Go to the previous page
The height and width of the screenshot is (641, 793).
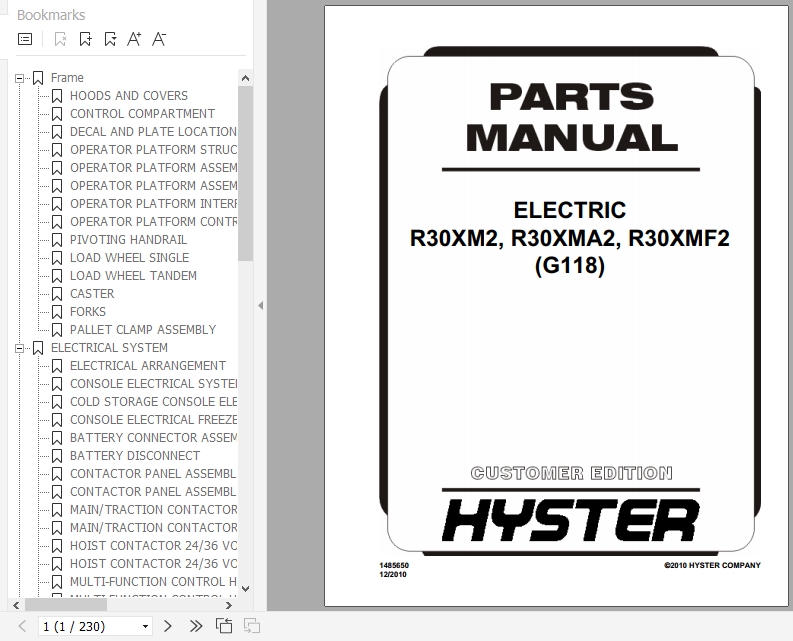click(22, 626)
